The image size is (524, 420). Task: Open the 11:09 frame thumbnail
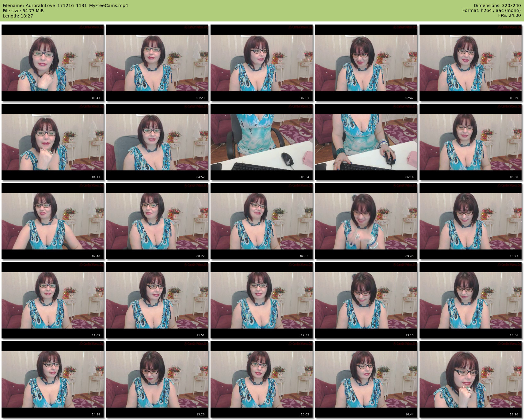coord(52,300)
